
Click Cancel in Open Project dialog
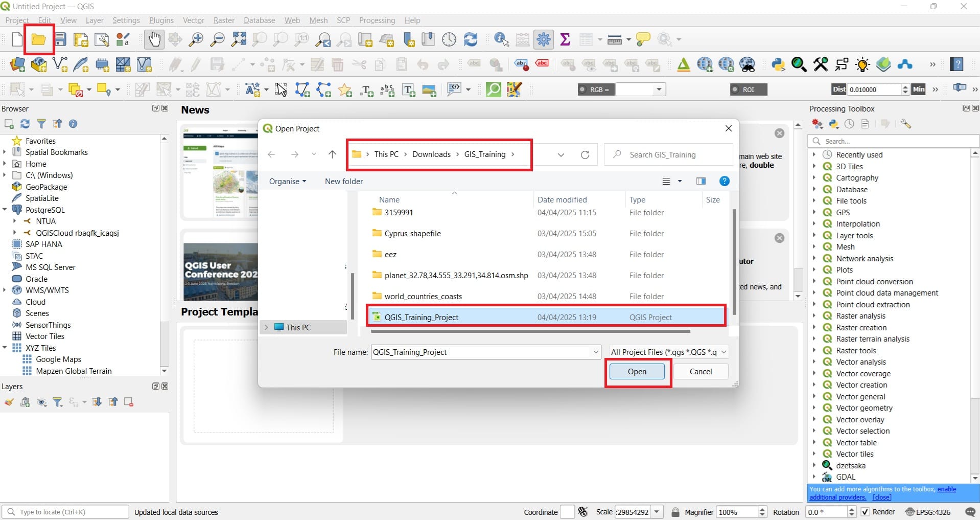[701, 372]
